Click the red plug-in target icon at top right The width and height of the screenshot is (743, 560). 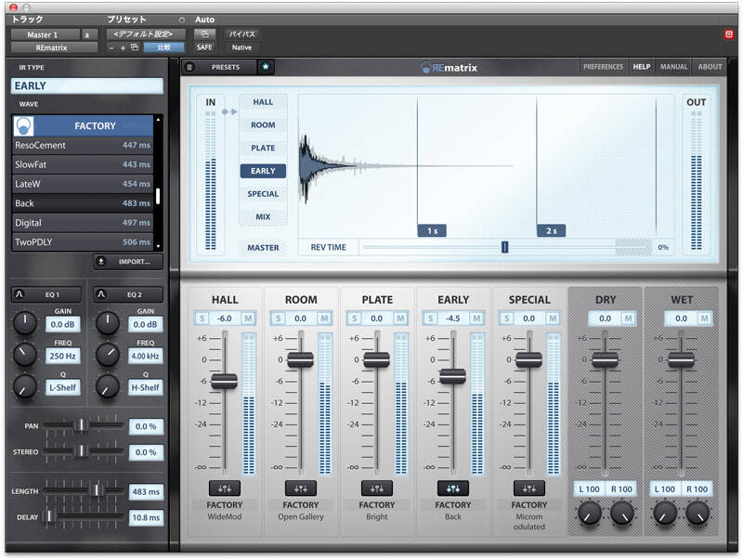click(729, 34)
